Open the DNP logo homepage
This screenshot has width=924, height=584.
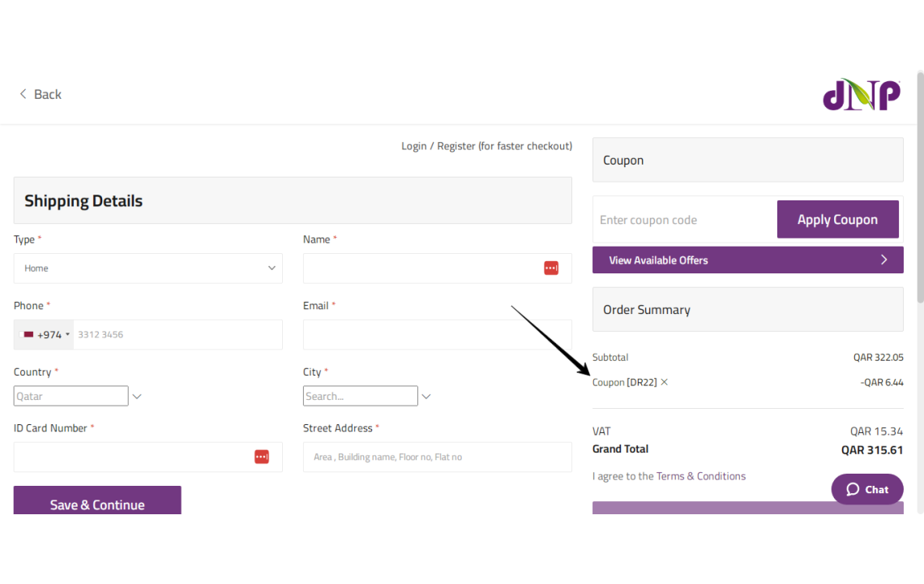[861, 94]
